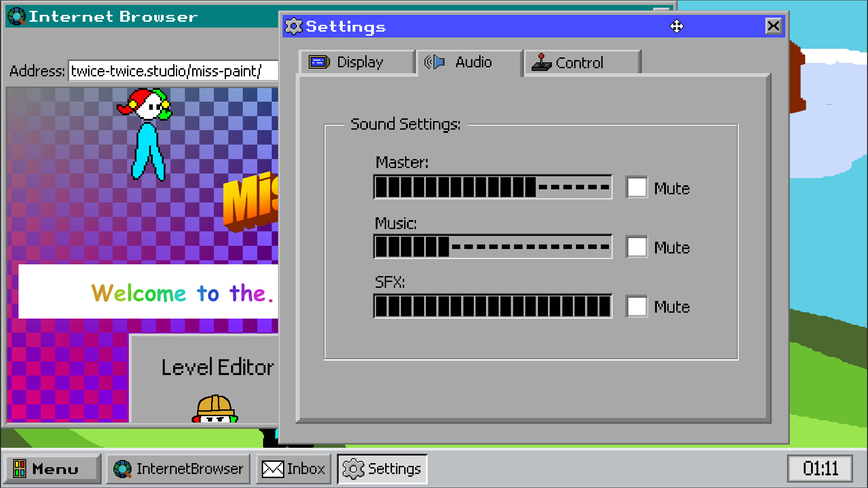This screenshot has height=488, width=868.
Task: Open the Menu from the taskbar
Action: (52, 469)
